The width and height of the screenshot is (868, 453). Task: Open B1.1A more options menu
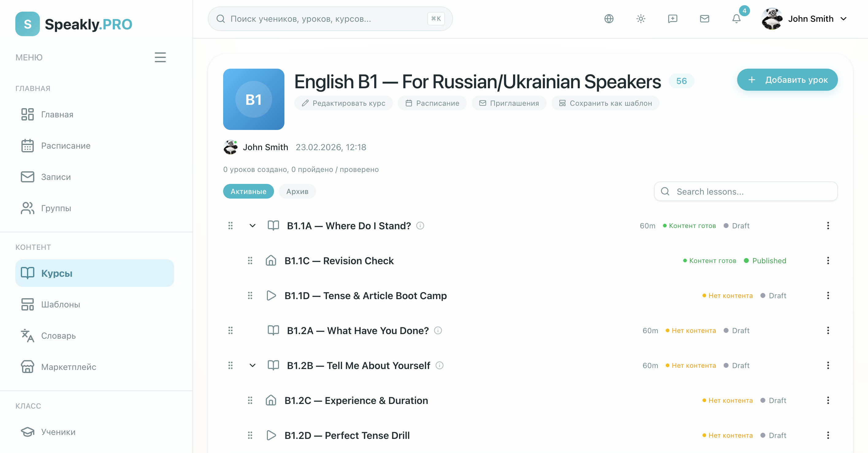pyautogui.click(x=828, y=226)
